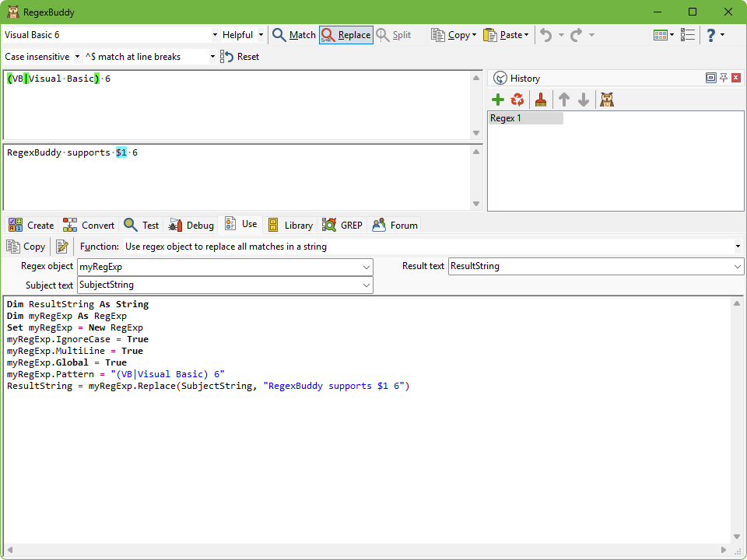Expand the Result text combo box

click(x=737, y=267)
